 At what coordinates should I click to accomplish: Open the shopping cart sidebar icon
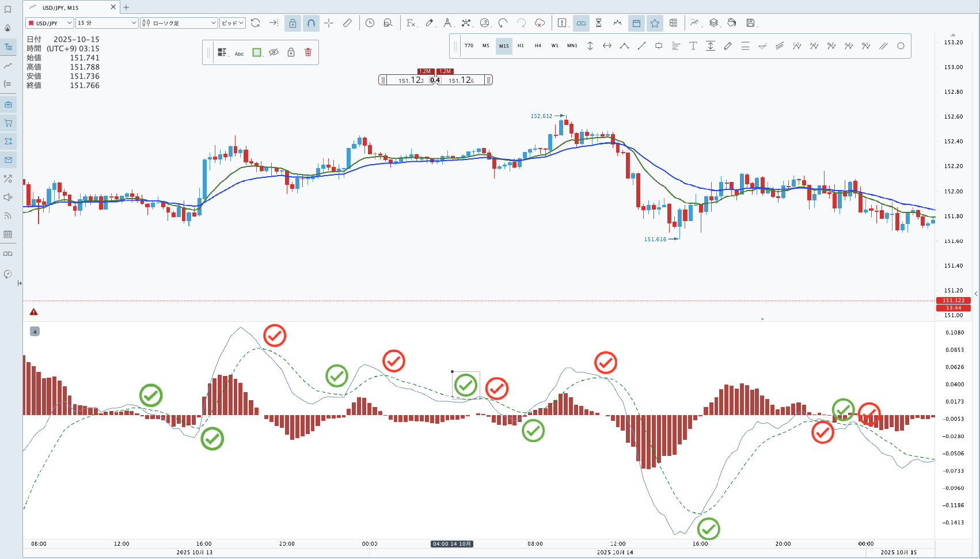tap(8, 123)
